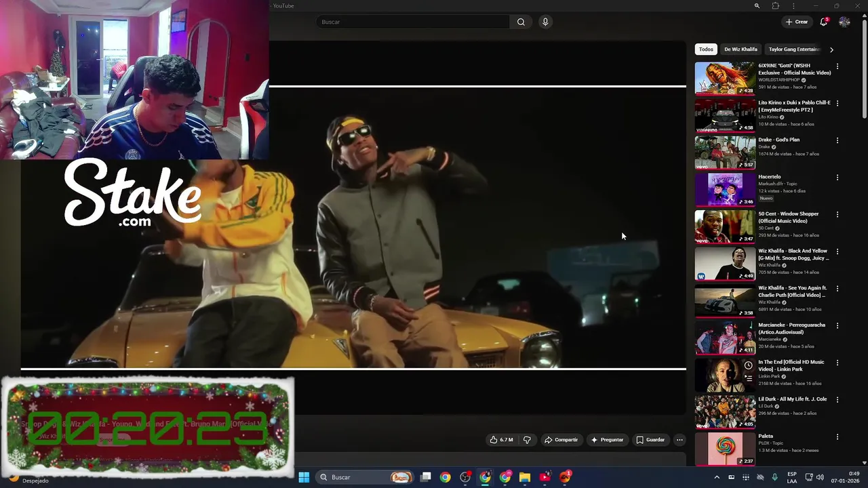
Task: Add In The End to watch later clock
Action: click(x=748, y=365)
